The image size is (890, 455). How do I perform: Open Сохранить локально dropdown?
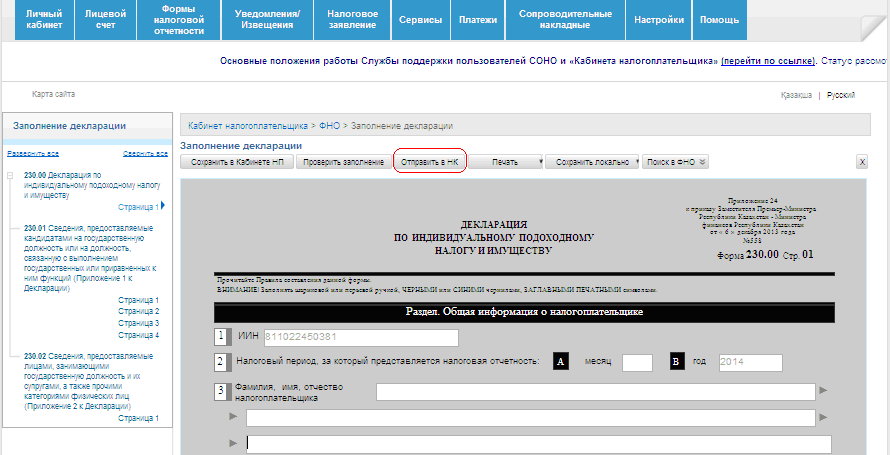click(x=633, y=162)
